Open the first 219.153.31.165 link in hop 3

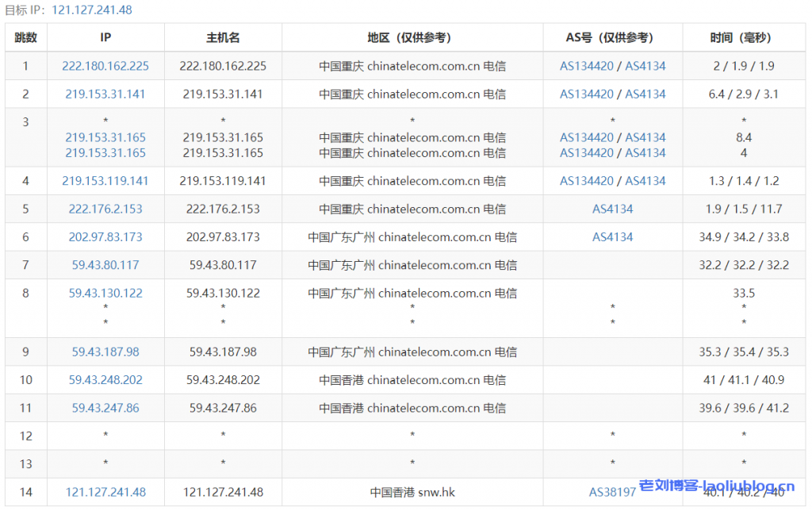click(x=105, y=137)
